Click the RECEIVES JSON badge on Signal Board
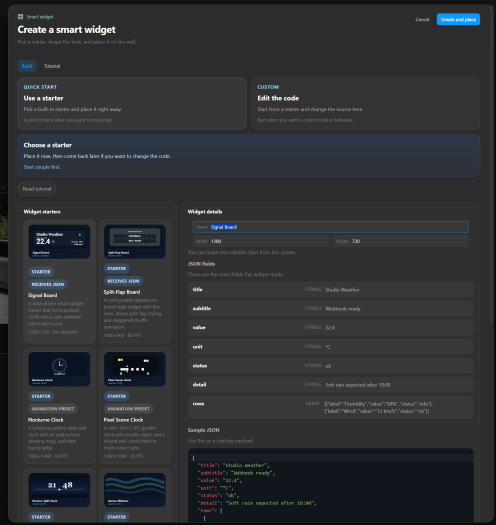 (x=48, y=284)
